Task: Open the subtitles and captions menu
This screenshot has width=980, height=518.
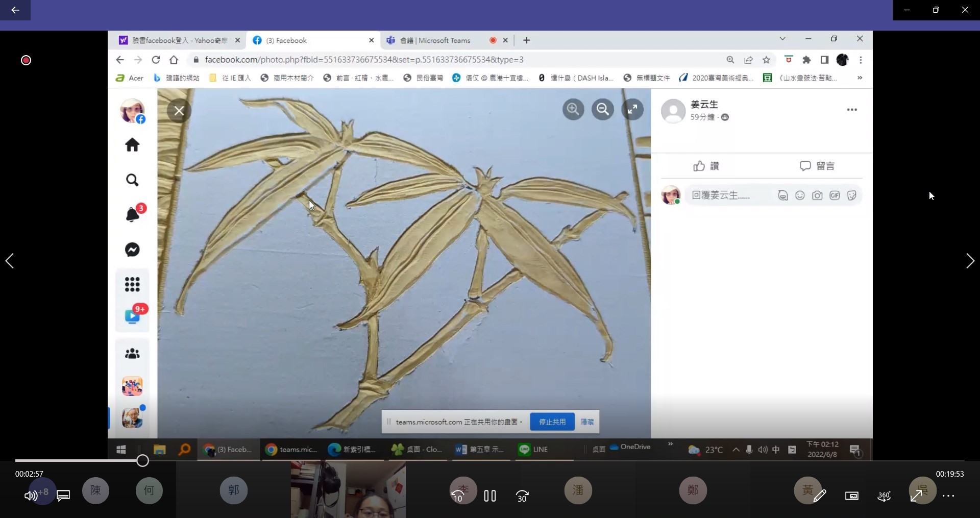Action: pyautogui.click(x=63, y=496)
